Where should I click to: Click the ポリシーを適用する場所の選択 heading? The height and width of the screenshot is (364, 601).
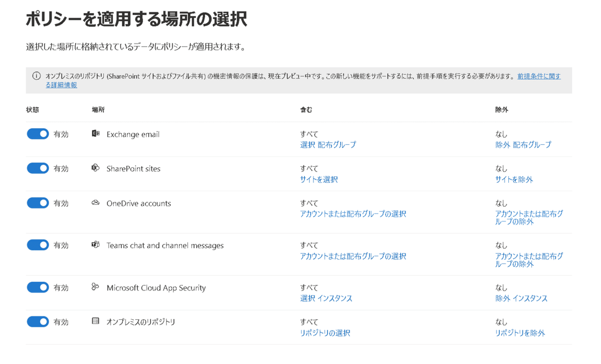(x=136, y=19)
